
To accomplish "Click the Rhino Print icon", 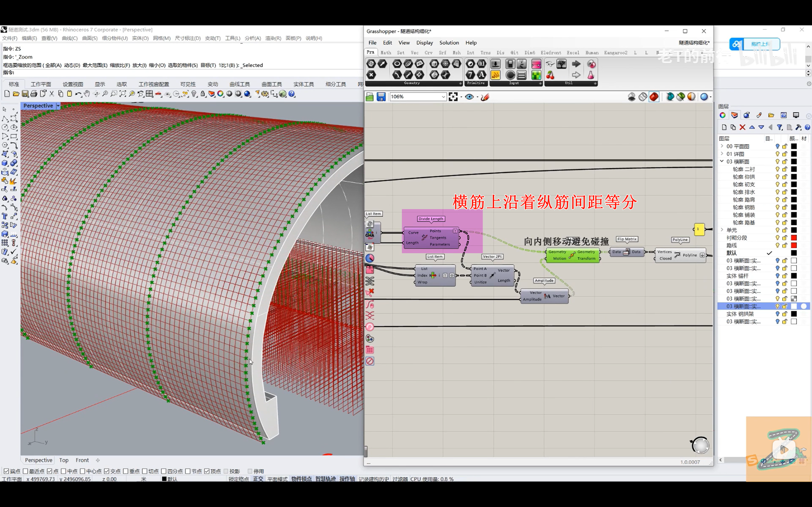I will pos(34,94).
